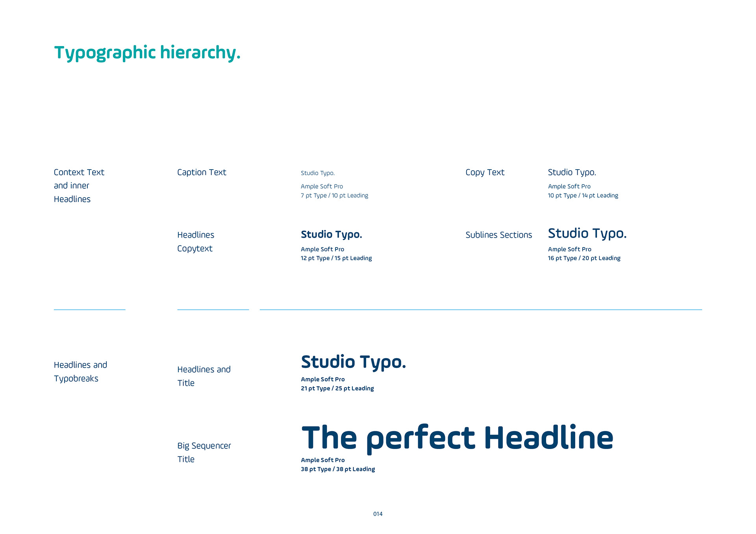
Task: Select the 'Big Sequencer Title' label
Action: (204, 452)
